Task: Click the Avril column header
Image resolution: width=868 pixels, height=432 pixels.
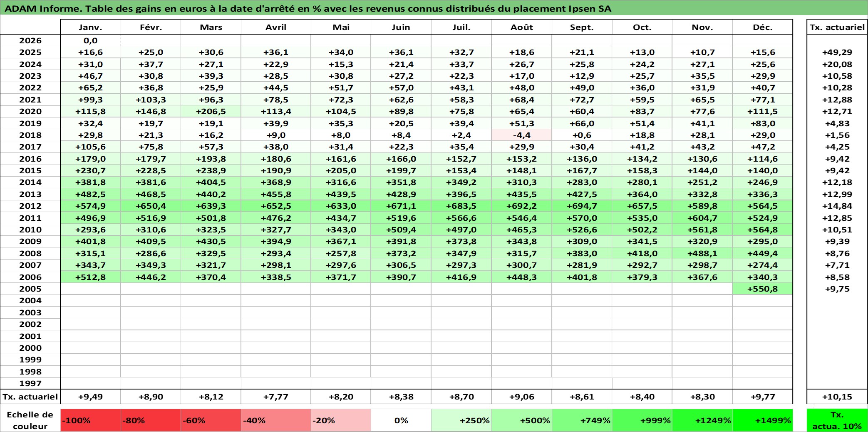Action: (276, 27)
